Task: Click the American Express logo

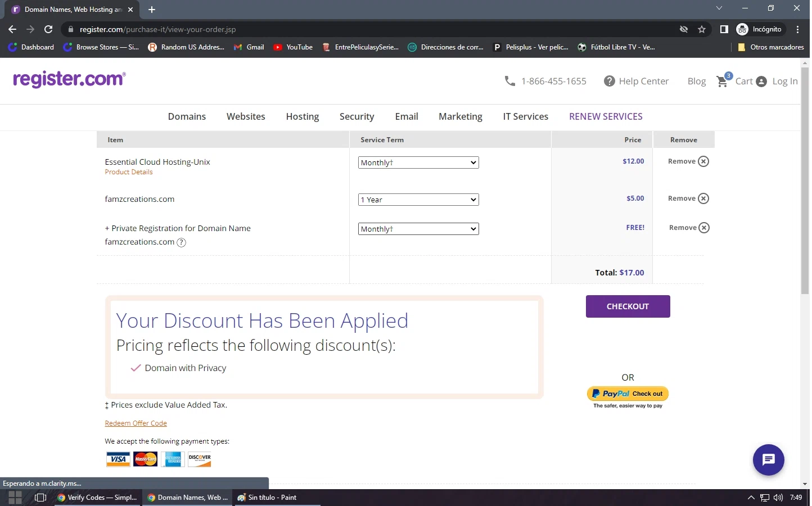Action: pyautogui.click(x=173, y=459)
